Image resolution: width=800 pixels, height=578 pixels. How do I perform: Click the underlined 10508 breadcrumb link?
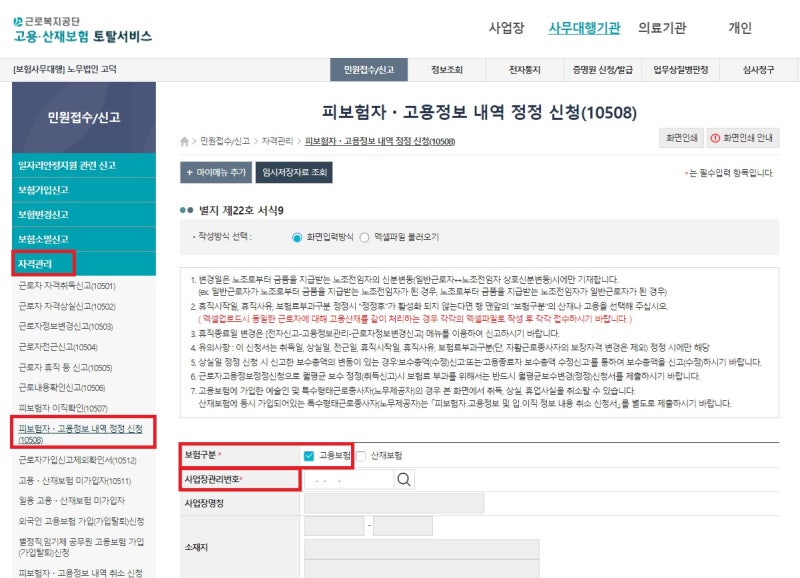coord(380,141)
